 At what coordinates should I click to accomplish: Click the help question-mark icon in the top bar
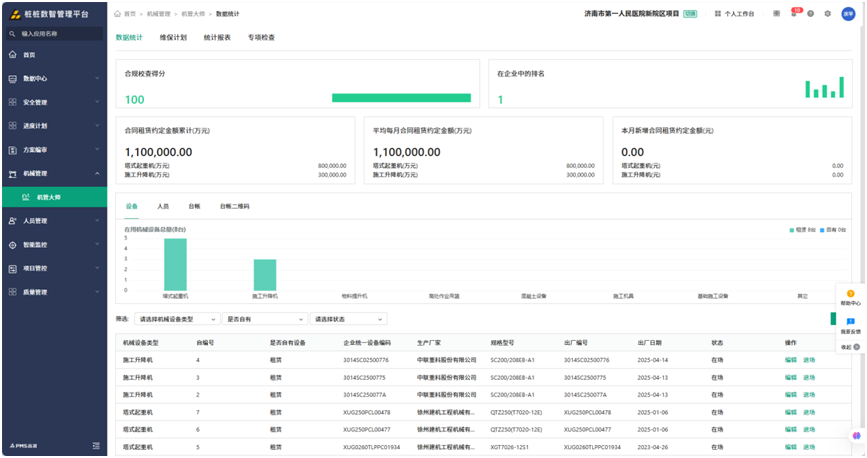[811, 14]
